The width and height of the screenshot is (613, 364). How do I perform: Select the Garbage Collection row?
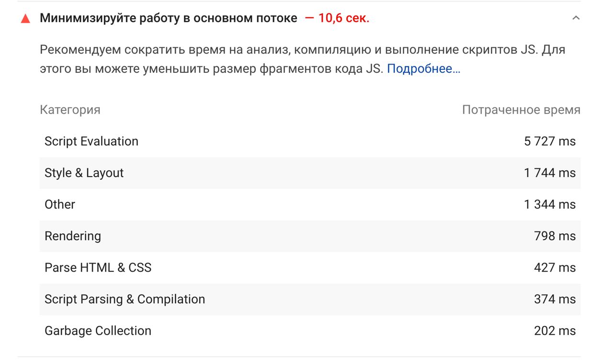point(310,331)
